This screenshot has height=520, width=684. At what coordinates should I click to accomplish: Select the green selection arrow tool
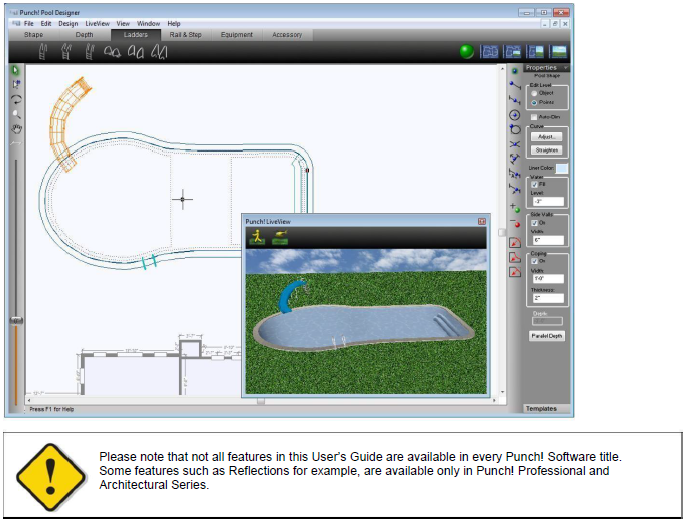(x=16, y=70)
